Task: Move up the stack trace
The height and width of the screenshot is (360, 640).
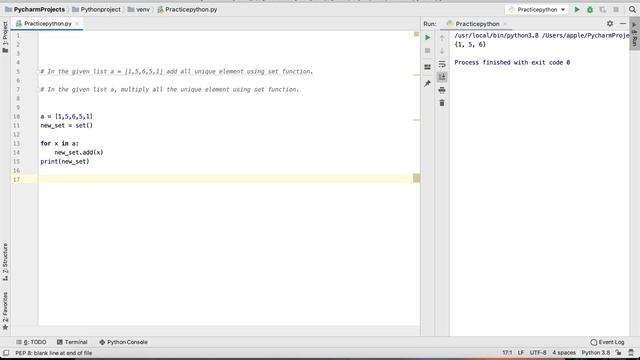Action: click(442, 38)
